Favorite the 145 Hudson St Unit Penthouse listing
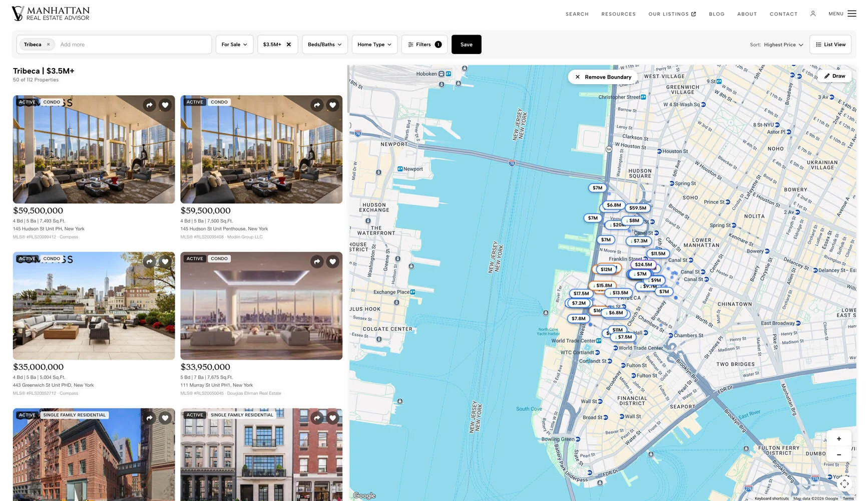Viewport: 868px width, 501px height. [x=333, y=105]
